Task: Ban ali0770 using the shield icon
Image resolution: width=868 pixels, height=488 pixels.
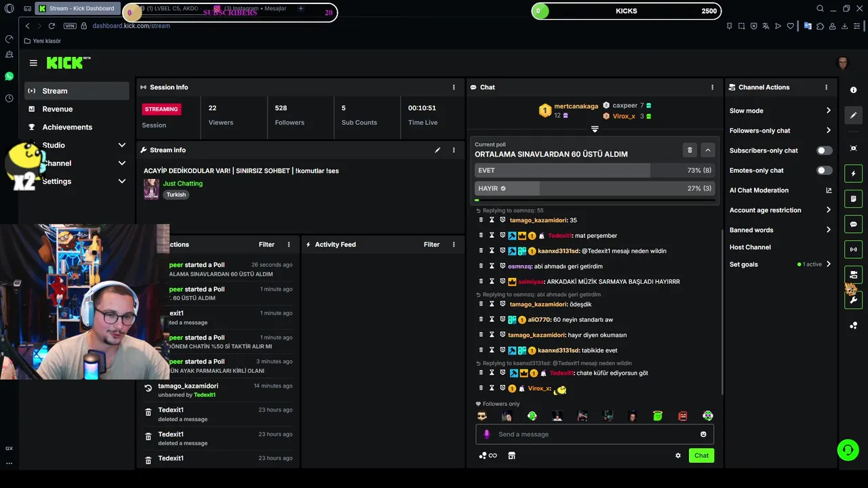Action: click(x=502, y=320)
